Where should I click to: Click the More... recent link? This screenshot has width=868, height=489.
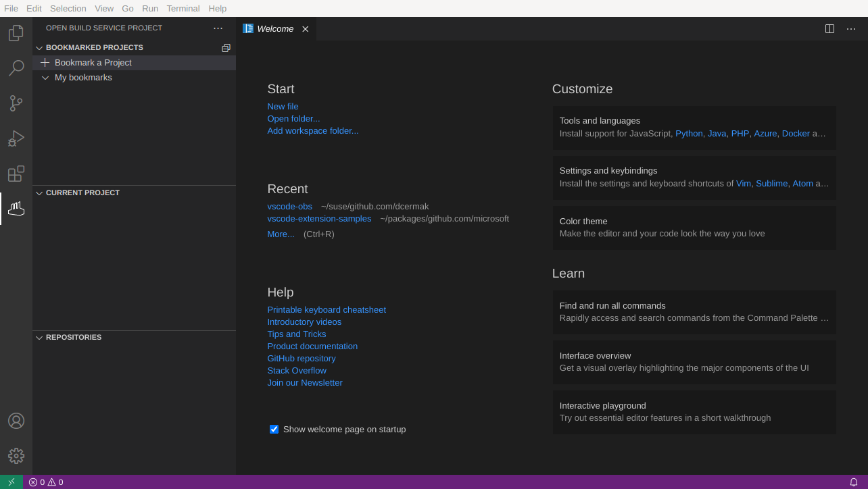281,234
